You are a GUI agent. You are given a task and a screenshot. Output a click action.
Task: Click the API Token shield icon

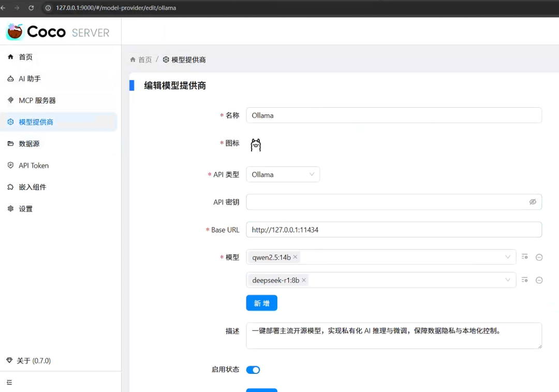(x=10, y=165)
